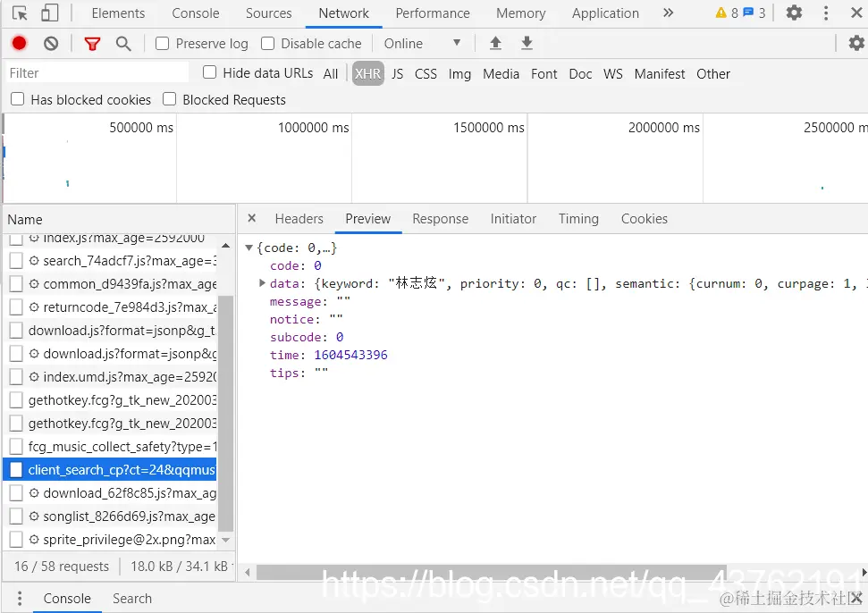
Task: Filter requests by CSS type
Action: point(426,73)
